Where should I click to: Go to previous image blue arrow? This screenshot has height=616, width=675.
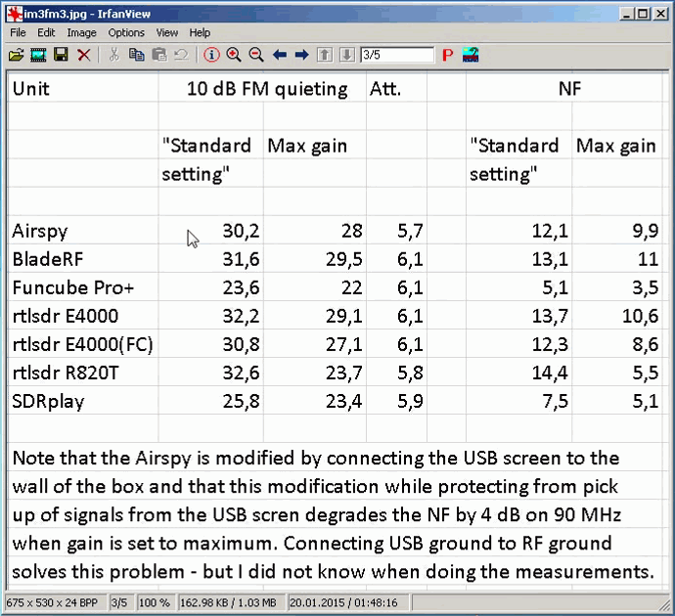point(280,55)
